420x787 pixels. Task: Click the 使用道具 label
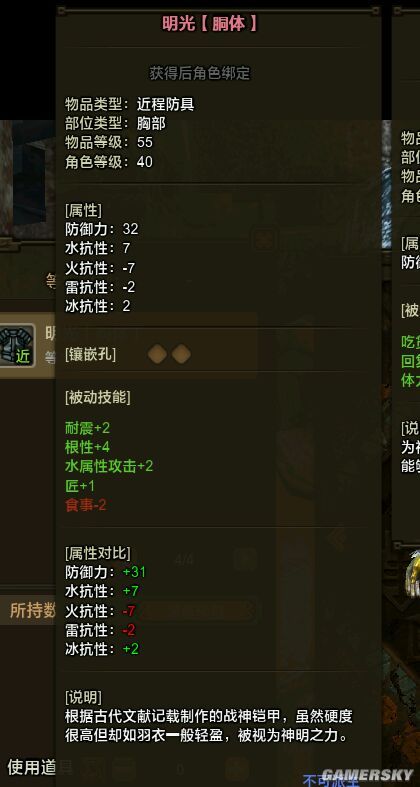40,766
